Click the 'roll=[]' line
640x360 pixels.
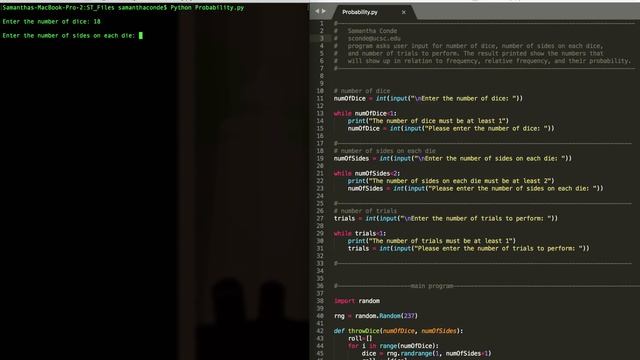tap(360, 338)
